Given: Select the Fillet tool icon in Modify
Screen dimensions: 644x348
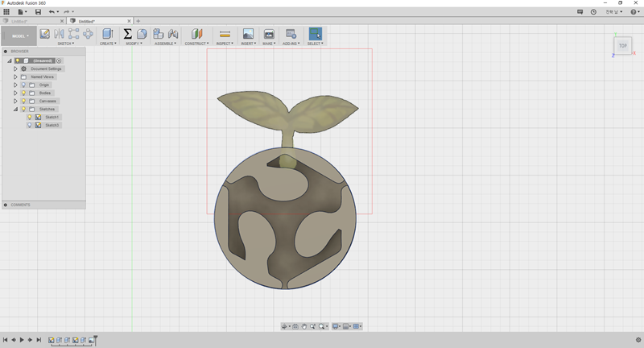Looking at the screenshot, I should (142, 34).
